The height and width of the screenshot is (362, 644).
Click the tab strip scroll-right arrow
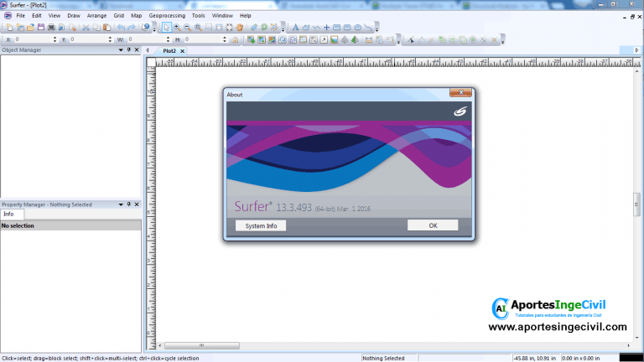coord(636,50)
